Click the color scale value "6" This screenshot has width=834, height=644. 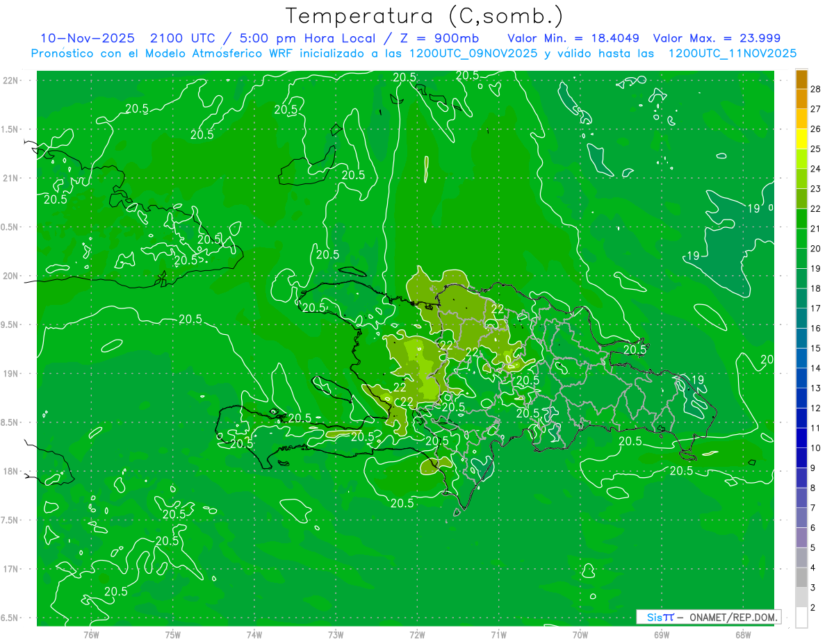pyautogui.click(x=813, y=528)
